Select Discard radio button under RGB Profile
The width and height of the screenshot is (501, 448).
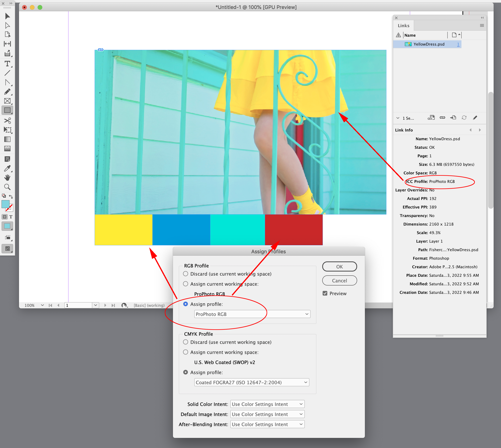coord(186,274)
